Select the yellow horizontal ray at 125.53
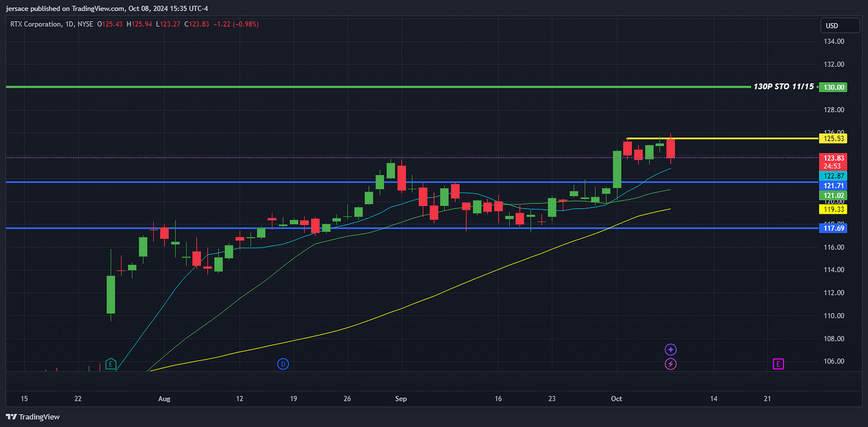 [721, 138]
